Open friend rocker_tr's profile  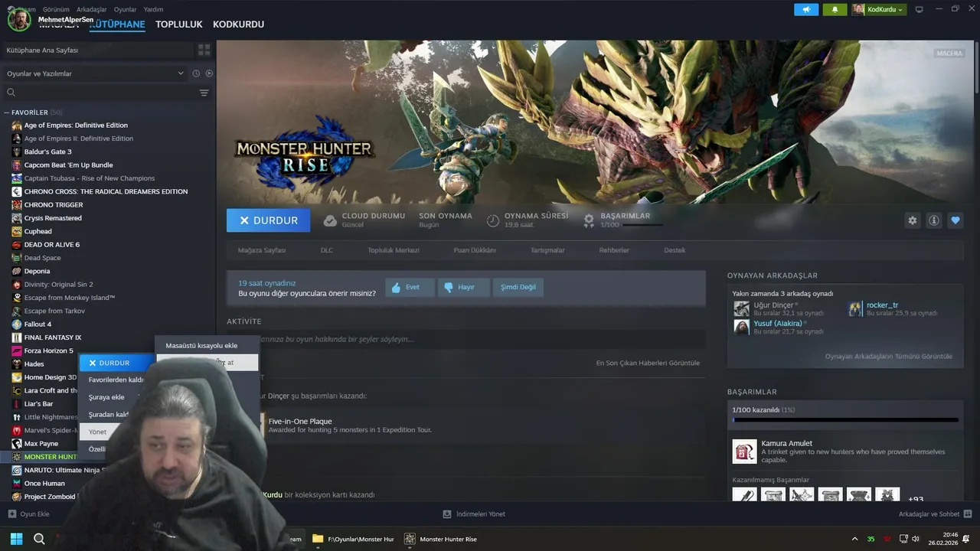tap(882, 305)
